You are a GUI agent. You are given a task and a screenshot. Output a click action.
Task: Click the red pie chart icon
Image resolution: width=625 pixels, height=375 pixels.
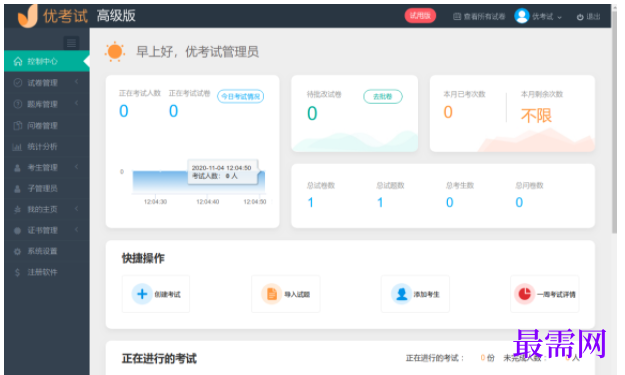525,294
